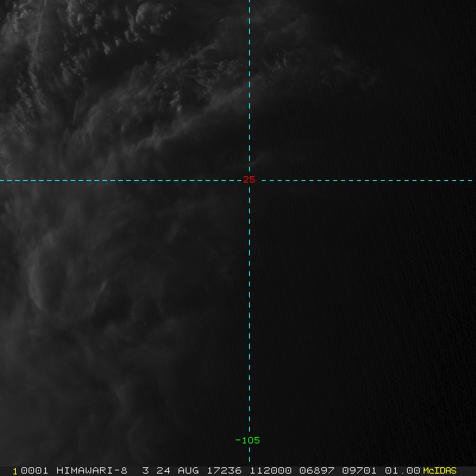Click the curved arc-shaped cloud band

(x=38, y=284)
